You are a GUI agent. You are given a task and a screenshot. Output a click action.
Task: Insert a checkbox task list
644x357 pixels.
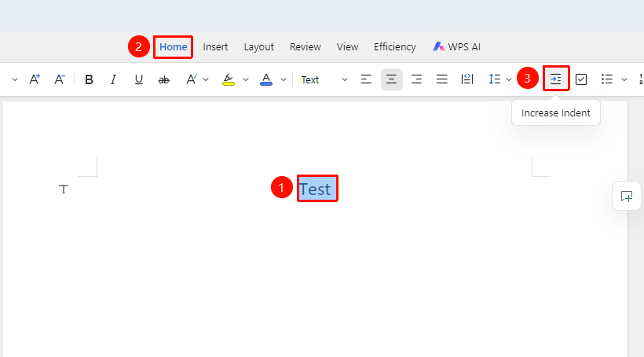coord(581,79)
